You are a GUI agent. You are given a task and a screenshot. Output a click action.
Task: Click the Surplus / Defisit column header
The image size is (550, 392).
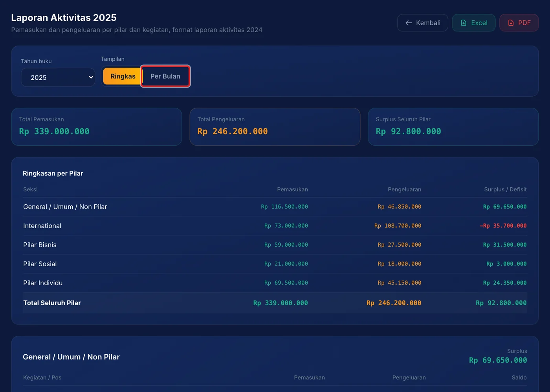point(505,189)
